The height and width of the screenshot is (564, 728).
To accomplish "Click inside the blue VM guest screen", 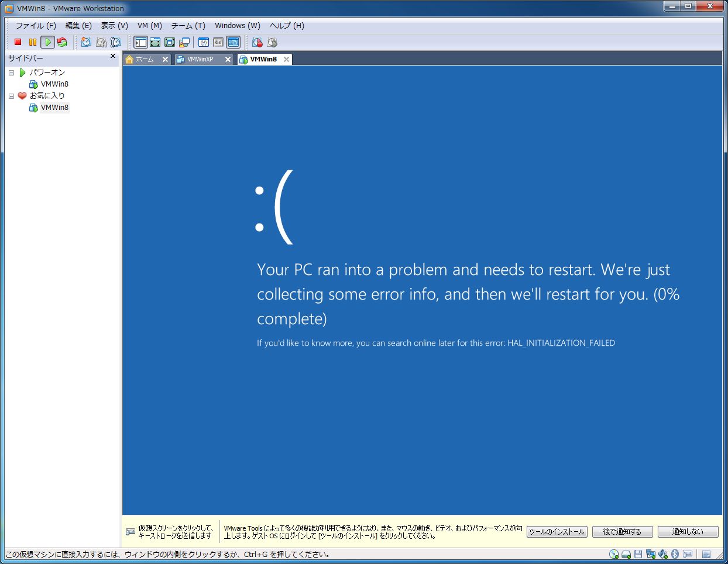I will coord(422,290).
